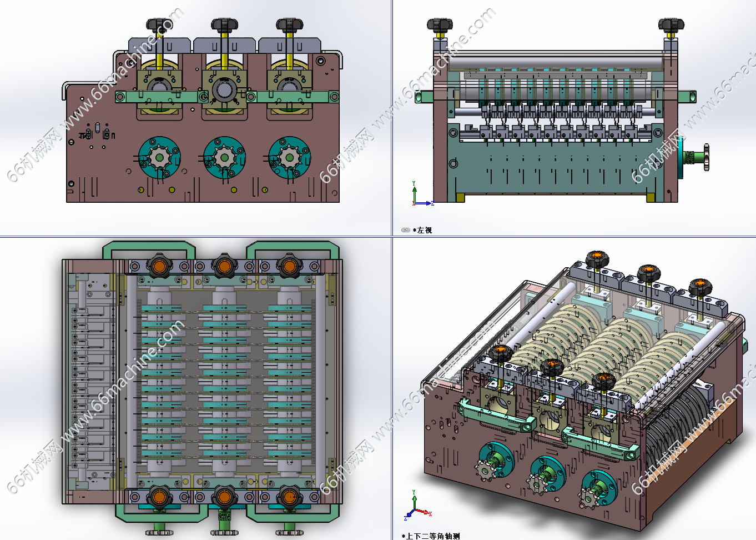Screen dimensions: 756x540
Task: Select the middle black knob in the front view
Action: pos(224,25)
